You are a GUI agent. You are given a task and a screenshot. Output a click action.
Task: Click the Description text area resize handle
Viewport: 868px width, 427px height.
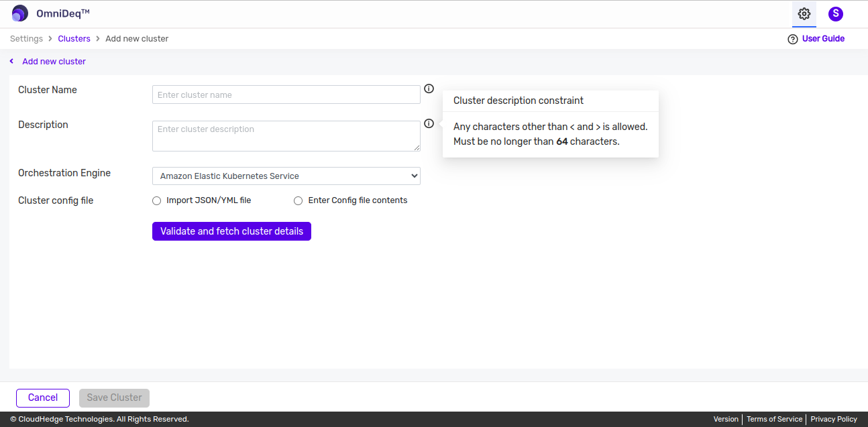[417, 147]
